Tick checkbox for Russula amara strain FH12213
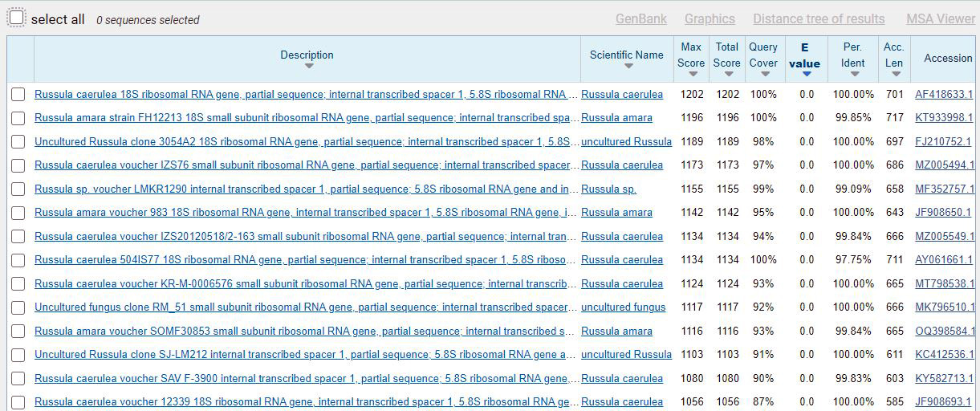The height and width of the screenshot is (411, 980). (18, 118)
